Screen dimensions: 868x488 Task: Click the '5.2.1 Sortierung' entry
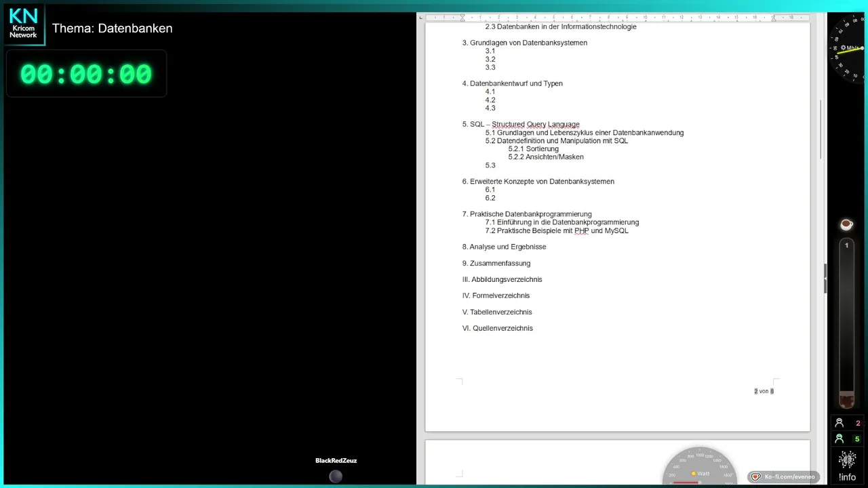pyautogui.click(x=534, y=149)
